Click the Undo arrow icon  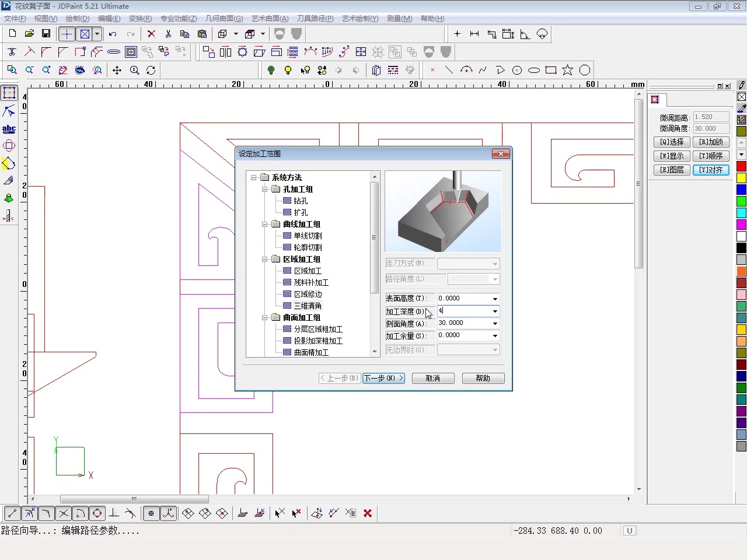click(113, 34)
